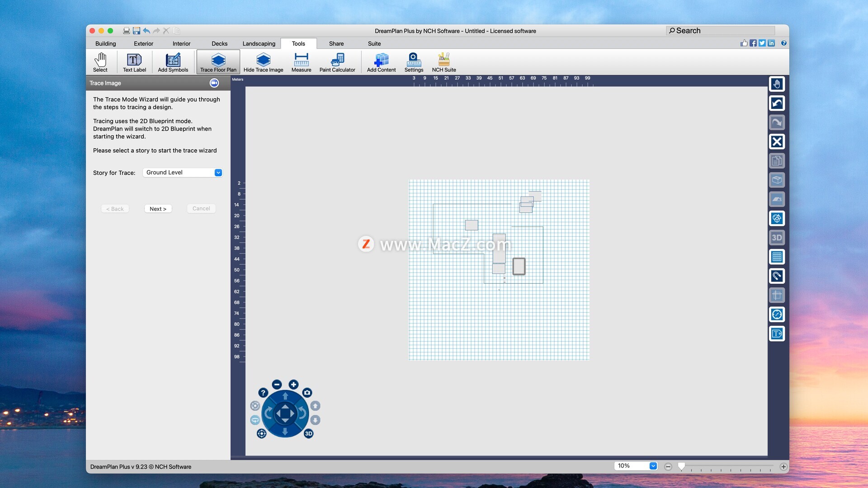
Task: Switch to the Landscaping tab
Action: (x=259, y=44)
